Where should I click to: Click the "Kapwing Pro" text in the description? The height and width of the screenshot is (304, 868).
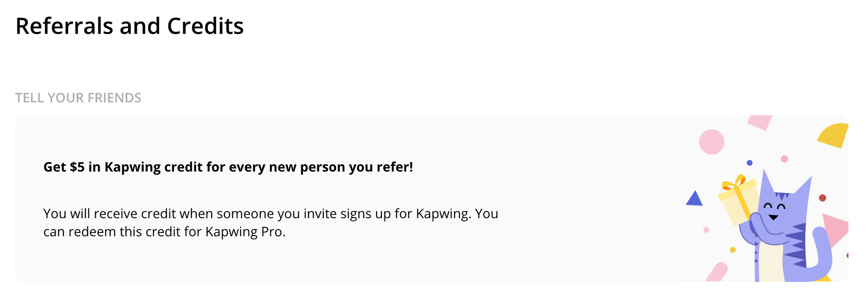pos(244,232)
